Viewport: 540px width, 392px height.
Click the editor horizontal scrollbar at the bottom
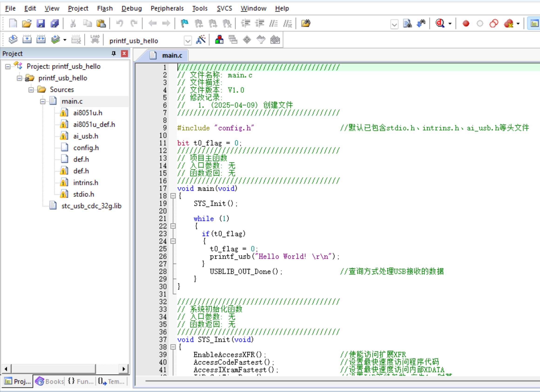click(342, 381)
